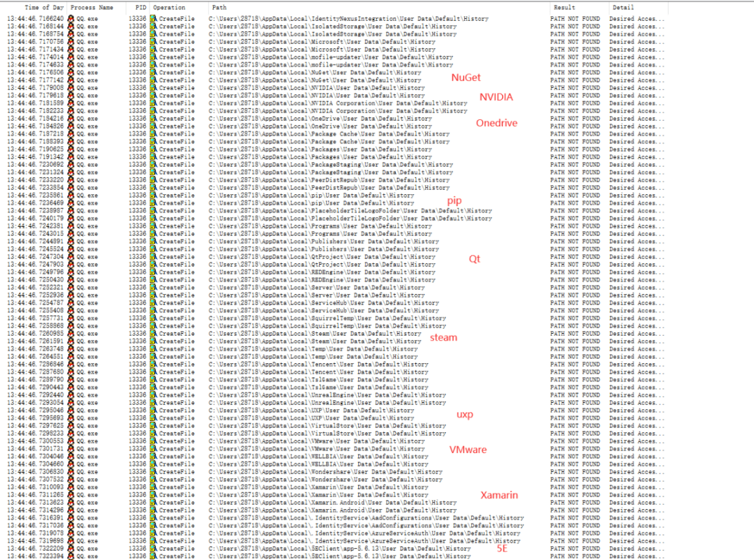Click the time cell 13:44:46.7301731
The height and width of the screenshot is (560, 754).
click(35, 449)
